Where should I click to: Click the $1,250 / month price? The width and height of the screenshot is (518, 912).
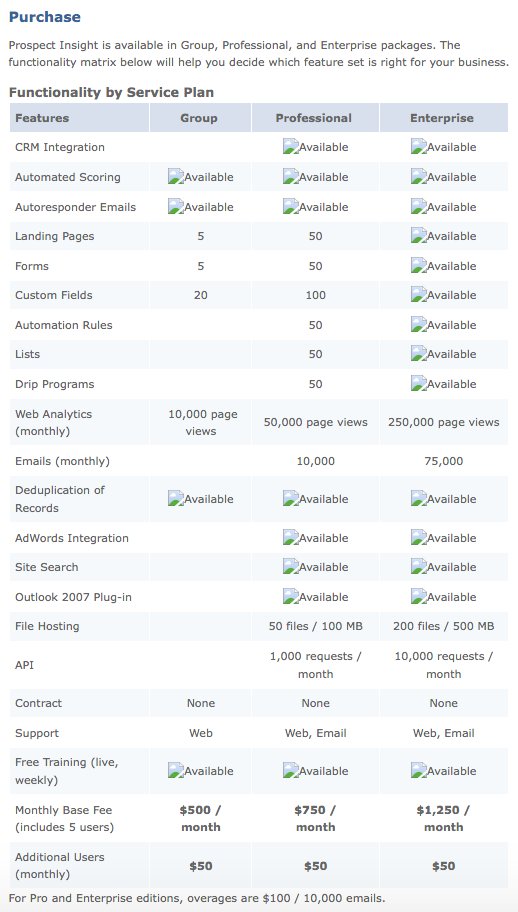click(x=444, y=818)
